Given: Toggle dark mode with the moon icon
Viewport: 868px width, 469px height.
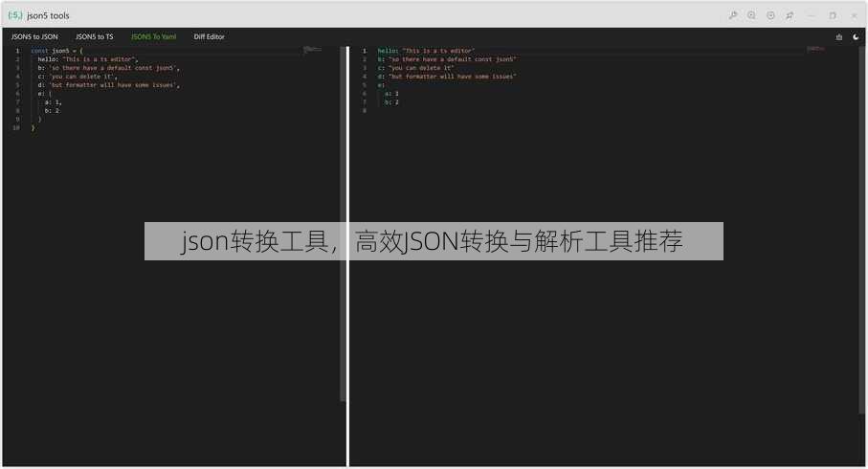Looking at the screenshot, I should [856, 37].
